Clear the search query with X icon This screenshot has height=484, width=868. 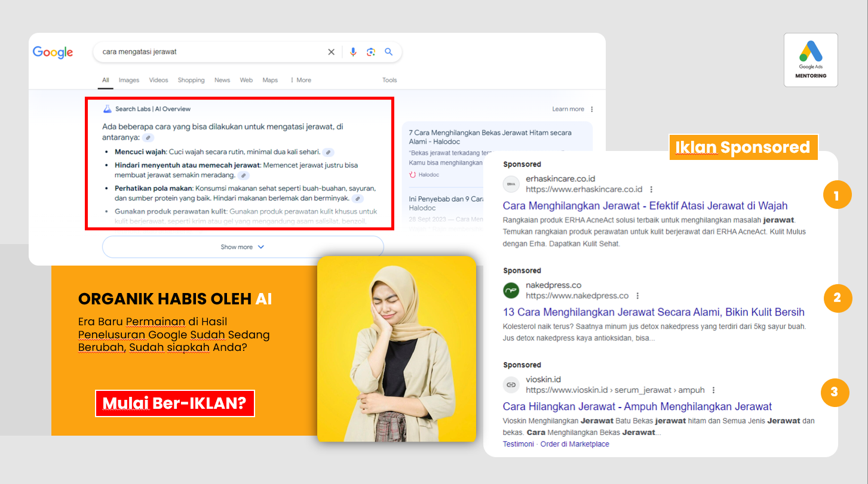tap(331, 52)
